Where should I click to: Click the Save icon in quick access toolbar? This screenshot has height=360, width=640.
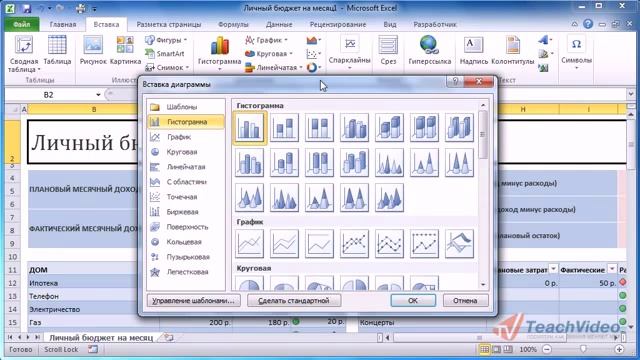(27, 8)
